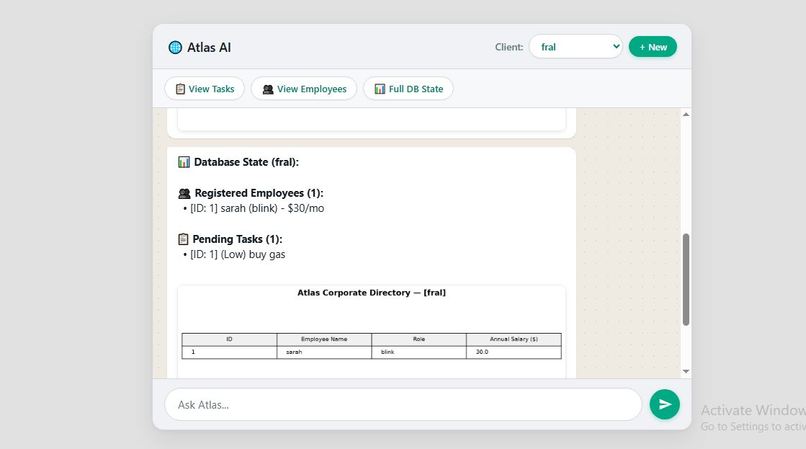Viewport: 806px width, 449px height.
Task: Click the chart icon in Full DB State
Action: (x=380, y=89)
